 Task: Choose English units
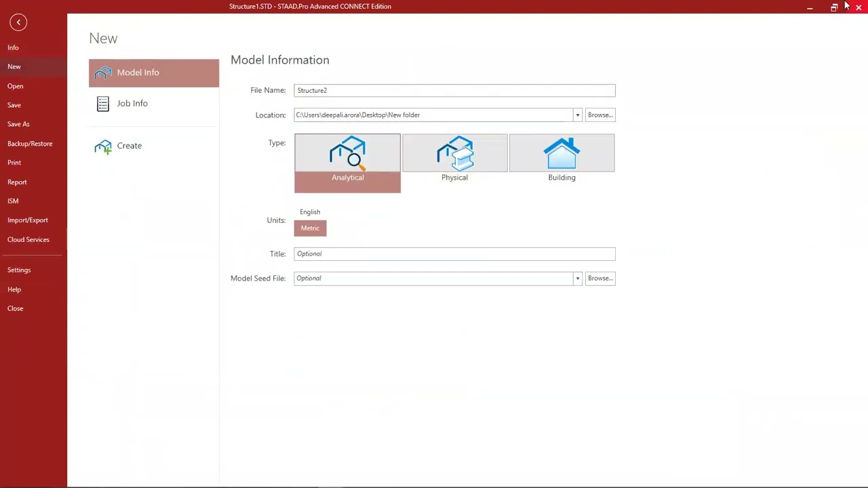click(310, 211)
